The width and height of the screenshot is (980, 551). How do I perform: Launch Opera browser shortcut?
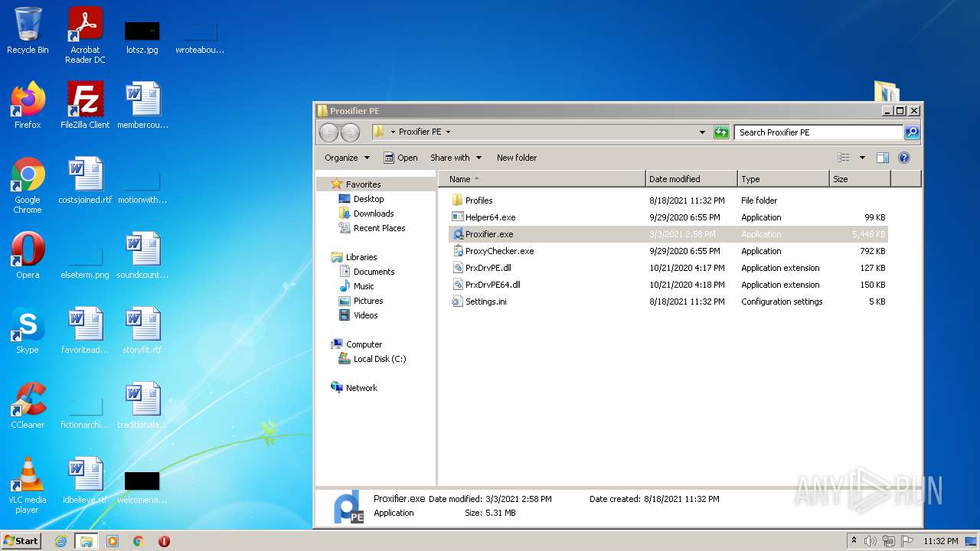pyautogui.click(x=28, y=256)
